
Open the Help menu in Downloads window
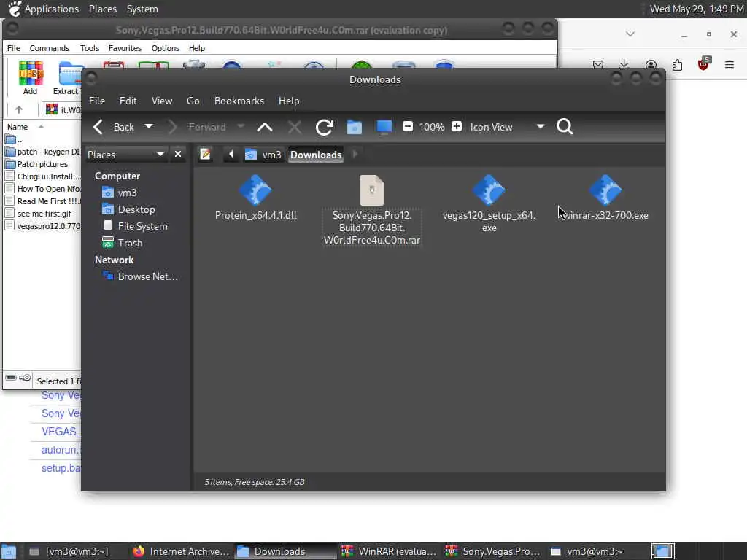coord(289,101)
